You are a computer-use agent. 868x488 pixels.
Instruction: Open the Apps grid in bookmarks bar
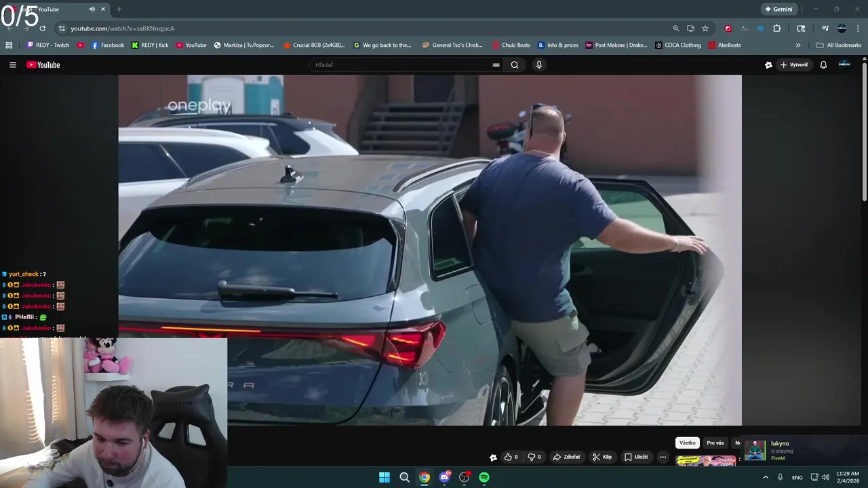tap(9, 45)
